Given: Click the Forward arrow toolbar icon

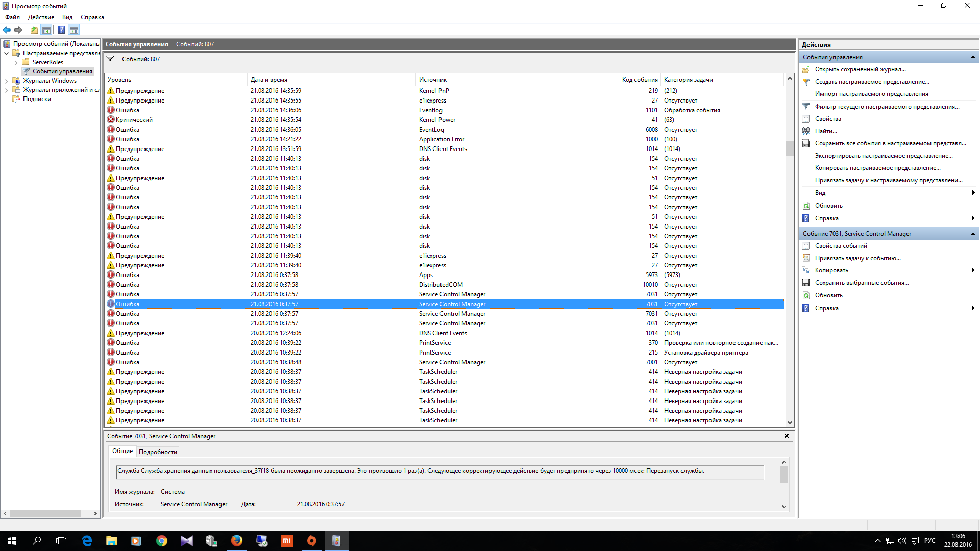Looking at the screenshot, I should (18, 30).
